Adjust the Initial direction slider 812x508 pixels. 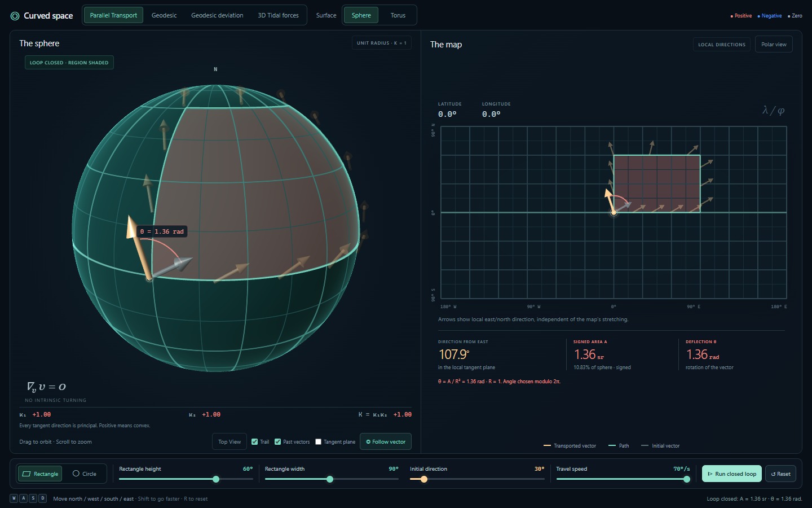click(477, 479)
